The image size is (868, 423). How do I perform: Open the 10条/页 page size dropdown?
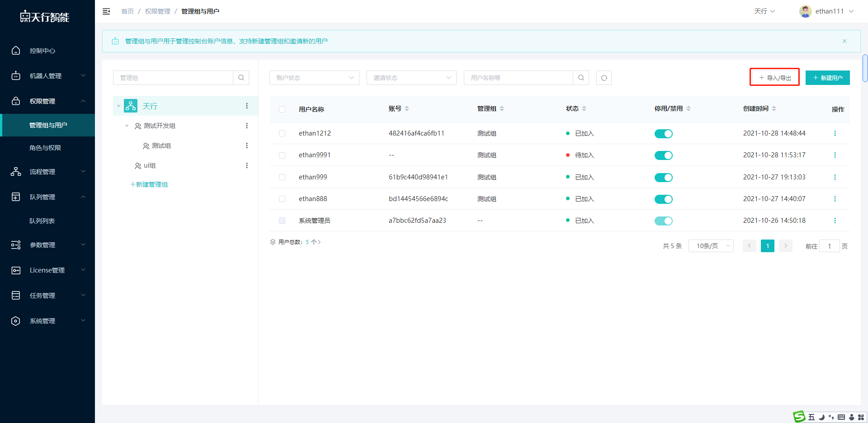click(x=711, y=246)
